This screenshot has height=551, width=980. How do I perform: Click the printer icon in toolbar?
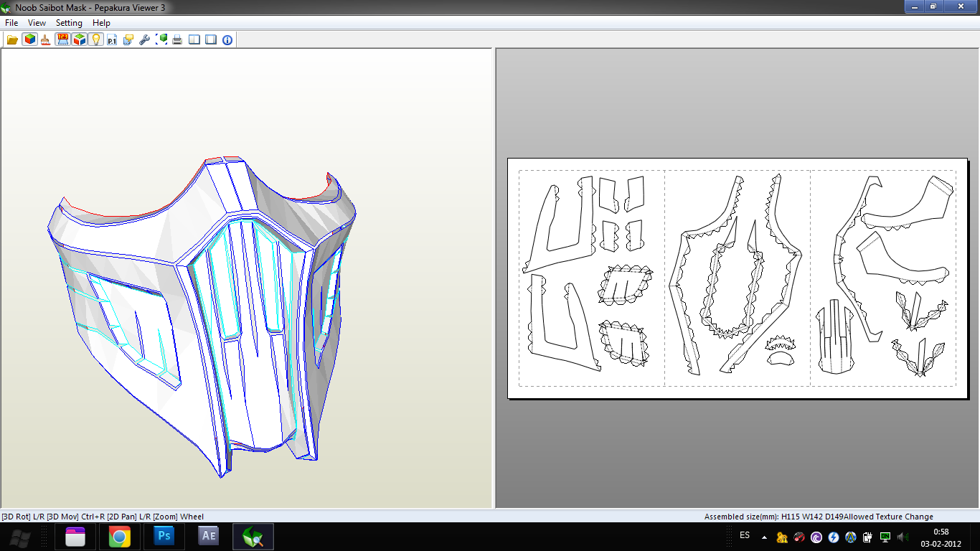177,39
